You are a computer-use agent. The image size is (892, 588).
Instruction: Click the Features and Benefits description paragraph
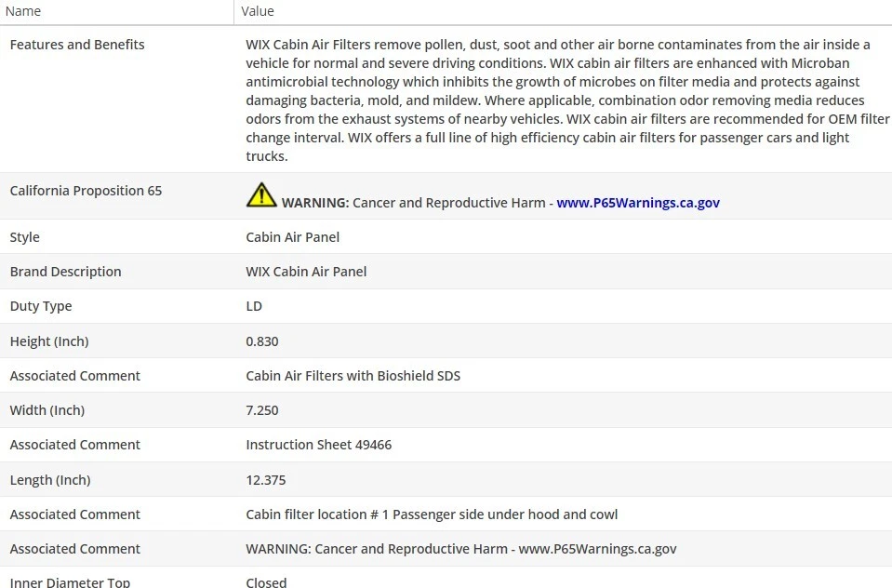[x=558, y=100]
